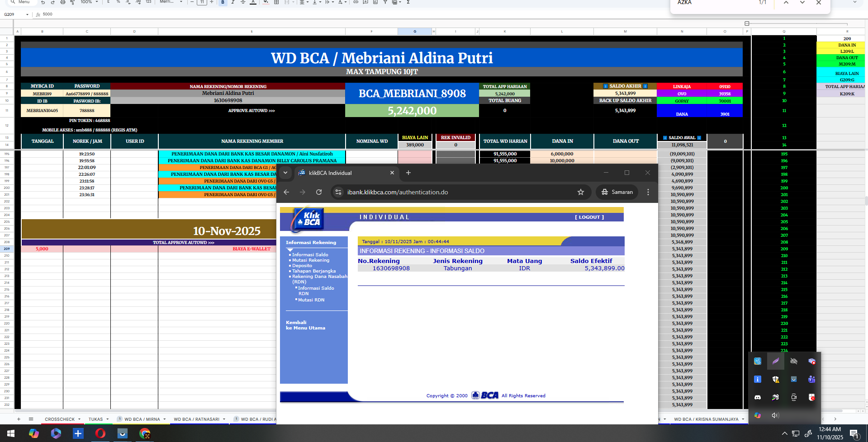This screenshot has width=868, height=442.
Task: Create a filter with the funnel icon
Action: tap(385, 2)
